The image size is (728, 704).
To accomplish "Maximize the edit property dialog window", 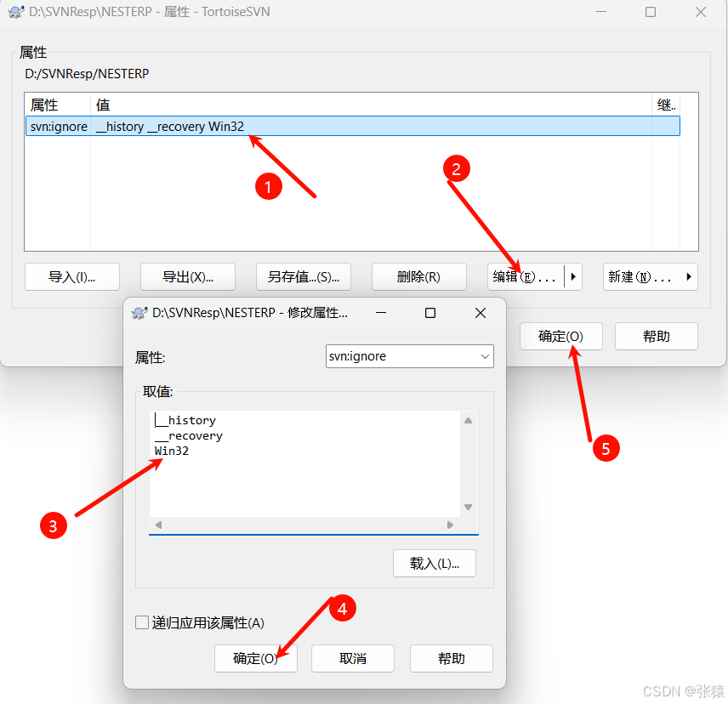I will coord(430,313).
